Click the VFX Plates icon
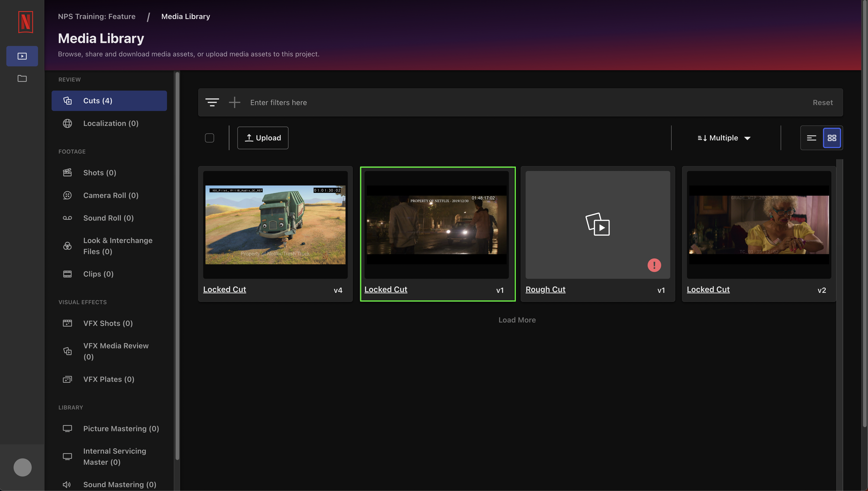Screen dimensions: 868x491 (x=67, y=379)
